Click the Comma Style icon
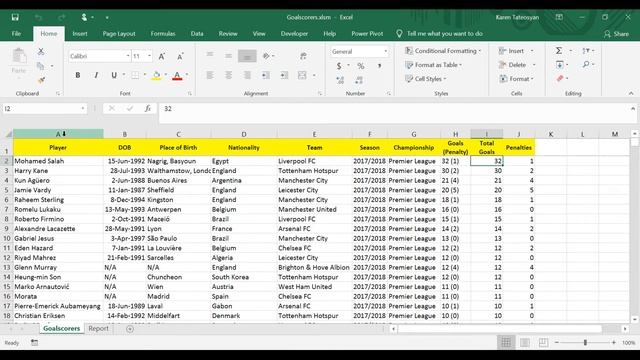The image size is (640, 360). pyautogui.click(x=380, y=66)
